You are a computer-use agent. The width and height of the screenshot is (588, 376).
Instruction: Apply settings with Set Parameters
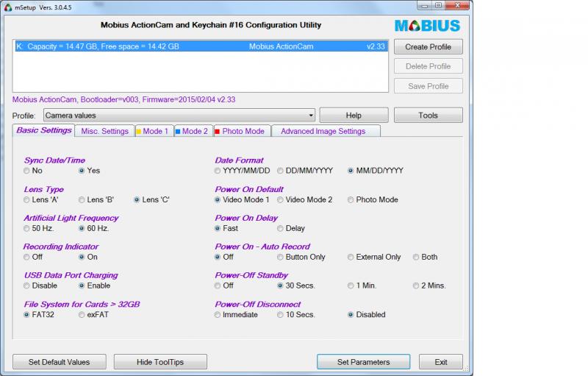pyautogui.click(x=363, y=362)
